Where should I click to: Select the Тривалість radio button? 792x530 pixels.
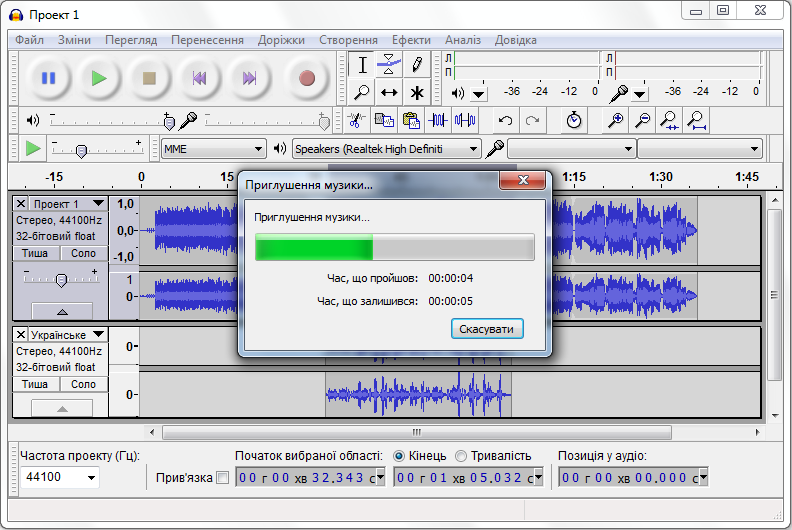pyautogui.click(x=461, y=456)
